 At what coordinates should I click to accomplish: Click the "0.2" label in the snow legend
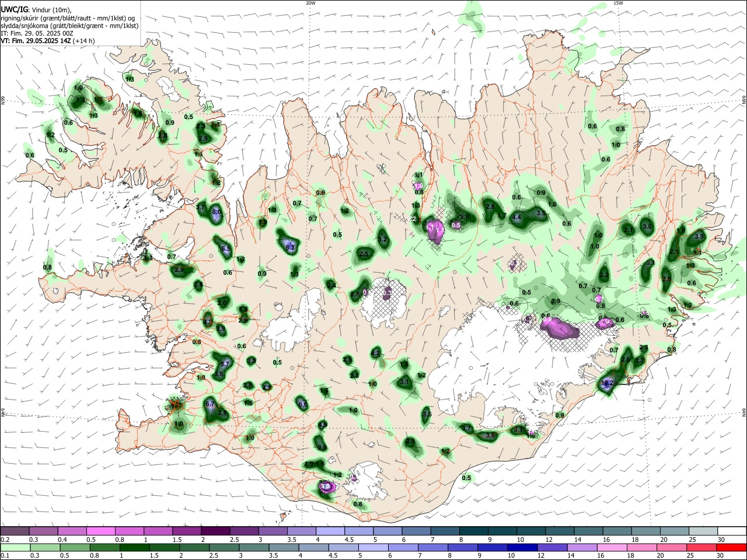pyautogui.click(x=5, y=540)
